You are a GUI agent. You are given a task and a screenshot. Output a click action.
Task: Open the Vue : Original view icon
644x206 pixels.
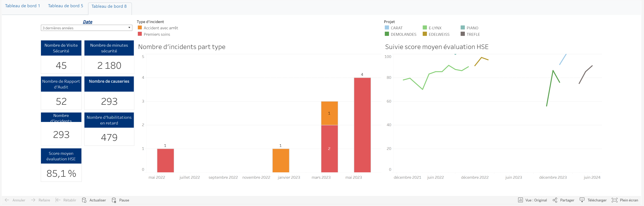pos(520,200)
